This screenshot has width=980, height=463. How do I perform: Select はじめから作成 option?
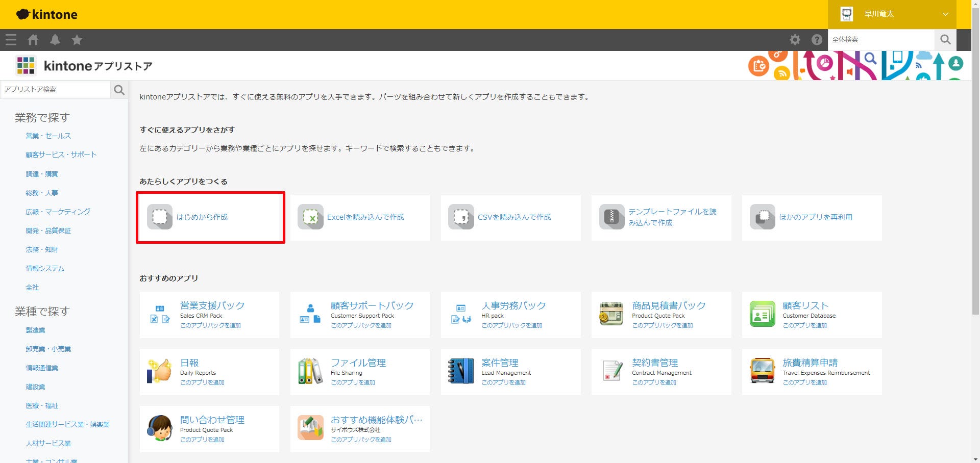tap(209, 218)
